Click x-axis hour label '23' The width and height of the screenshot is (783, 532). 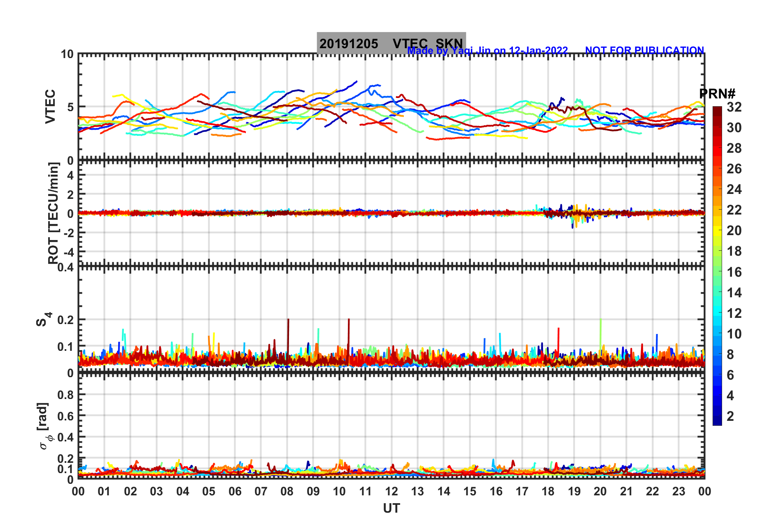coord(679,491)
